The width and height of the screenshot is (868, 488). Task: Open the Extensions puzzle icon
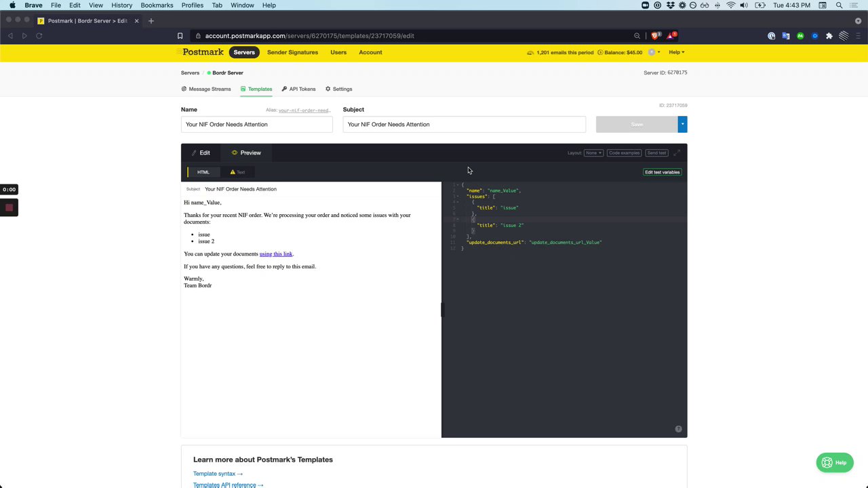pos(829,36)
